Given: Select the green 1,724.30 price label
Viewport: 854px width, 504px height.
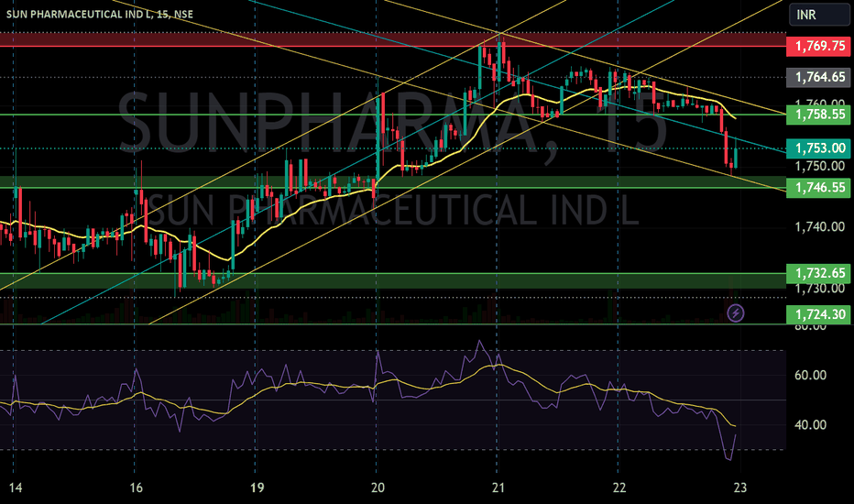Looking at the screenshot, I should pos(820,314).
